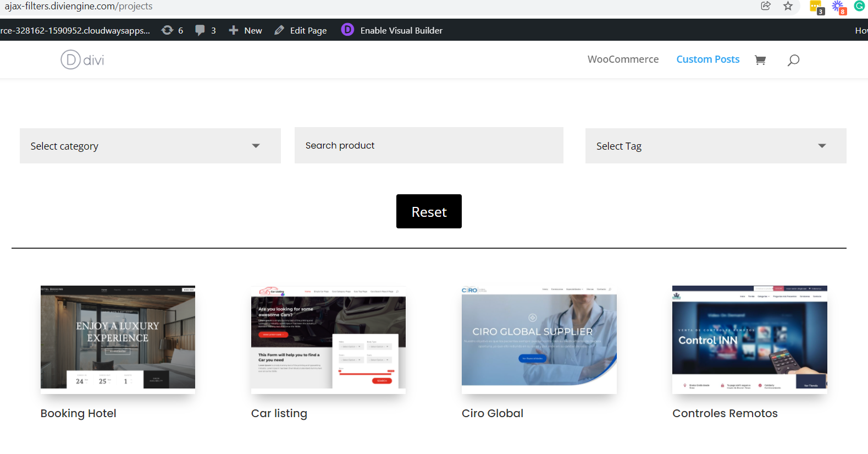Click the Grammarly extension icon
This screenshot has width=868, height=454.
click(x=859, y=6)
